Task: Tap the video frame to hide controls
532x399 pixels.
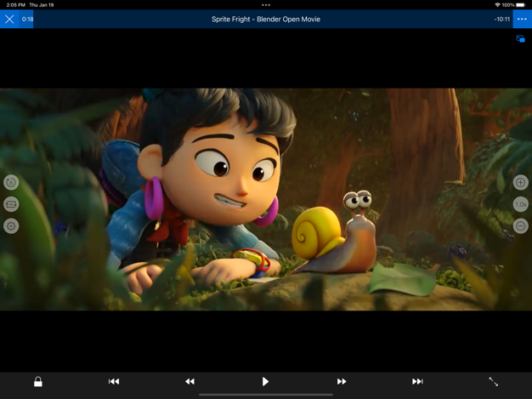Action: pos(266,199)
